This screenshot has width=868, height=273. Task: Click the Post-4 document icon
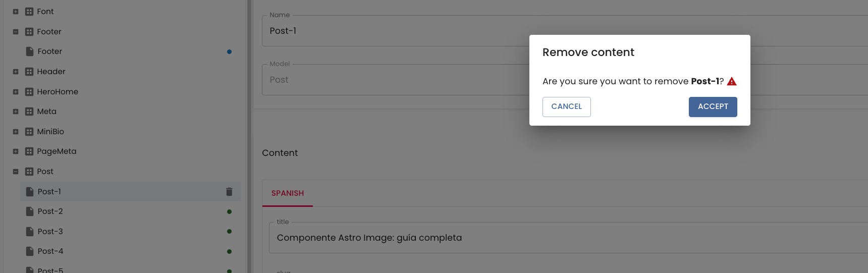pyautogui.click(x=30, y=251)
